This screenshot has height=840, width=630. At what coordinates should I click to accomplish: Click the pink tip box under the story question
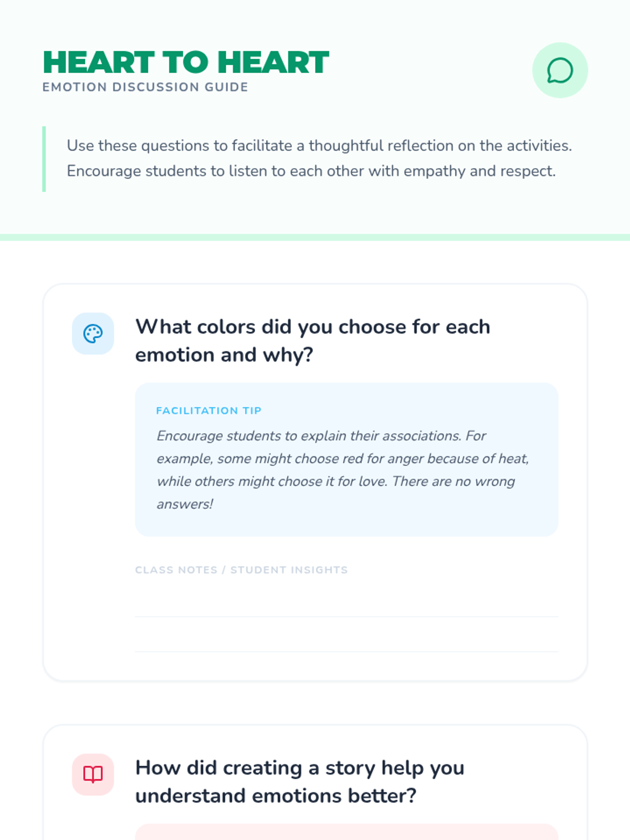coord(346,832)
